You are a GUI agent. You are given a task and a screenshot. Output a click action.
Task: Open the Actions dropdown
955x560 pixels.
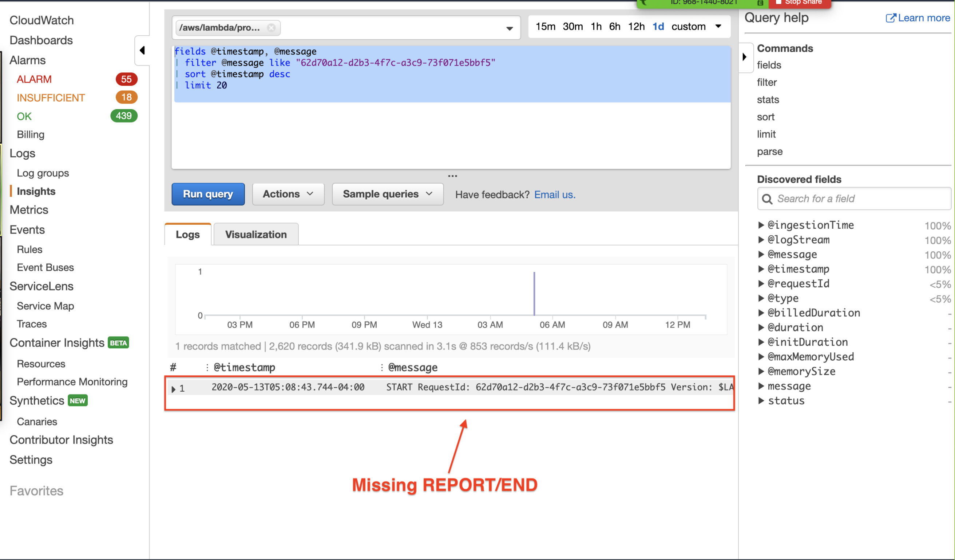pos(288,194)
